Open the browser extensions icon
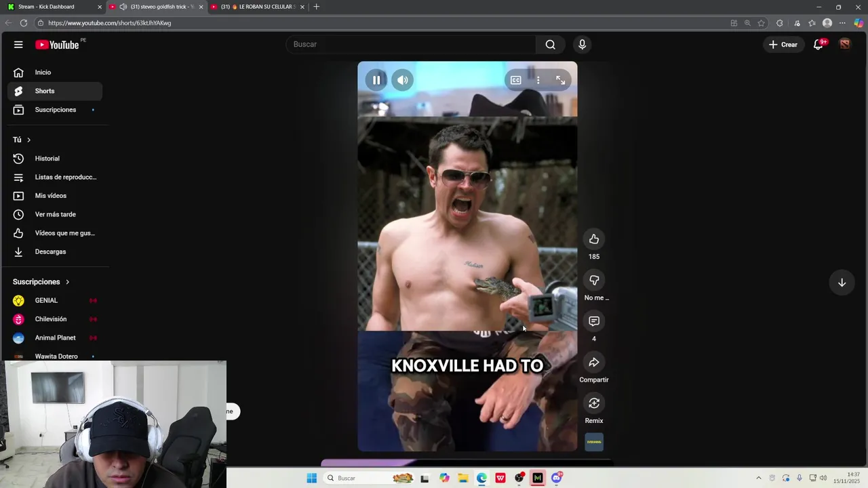Image resolution: width=868 pixels, height=488 pixels. [x=780, y=23]
